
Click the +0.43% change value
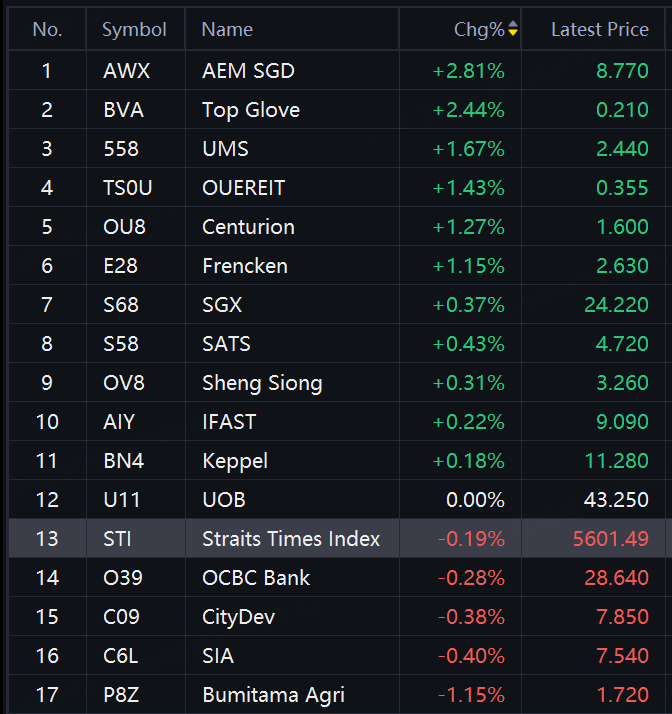pyautogui.click(x=468, y=344)
